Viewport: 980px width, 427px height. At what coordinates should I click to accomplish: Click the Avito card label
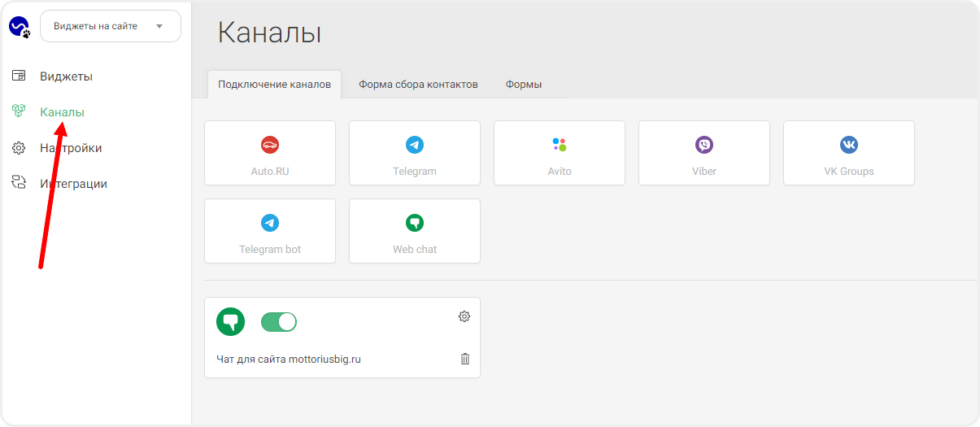coord(560,172)
